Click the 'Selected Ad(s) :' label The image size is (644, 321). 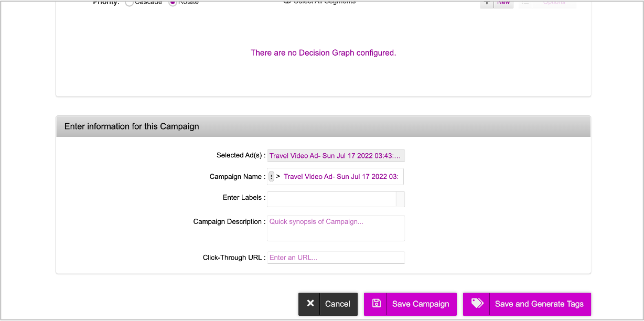click(241, 155)
